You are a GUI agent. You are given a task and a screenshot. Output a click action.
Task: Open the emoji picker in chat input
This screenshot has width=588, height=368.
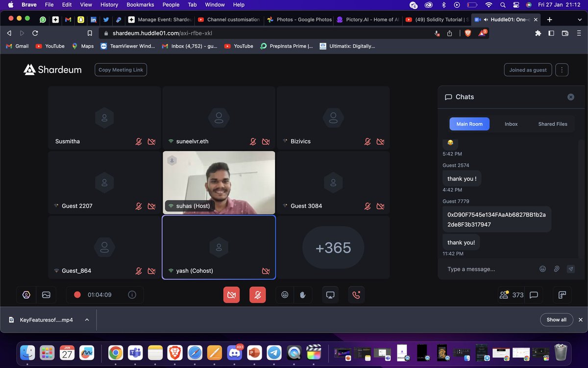coord(542,269)
